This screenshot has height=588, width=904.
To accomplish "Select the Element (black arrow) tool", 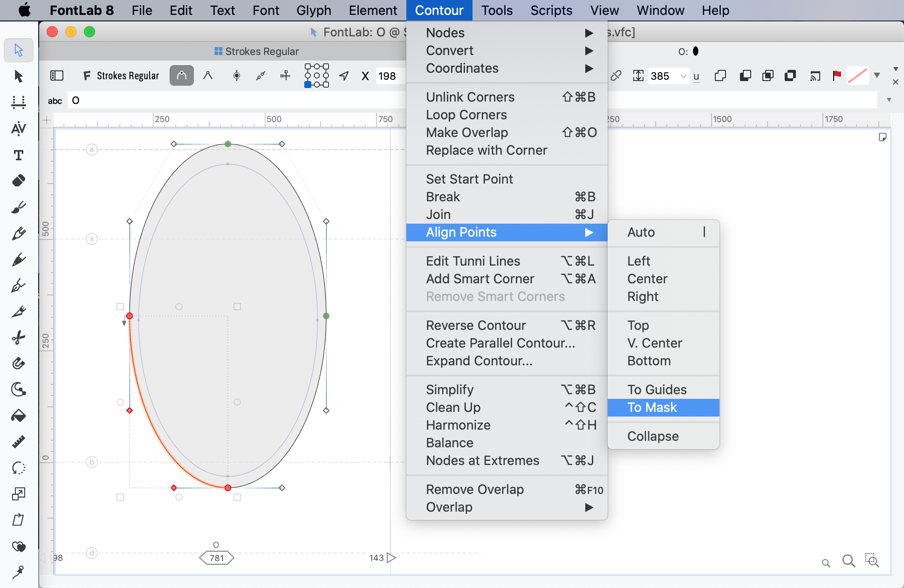I will coord(19,76).
